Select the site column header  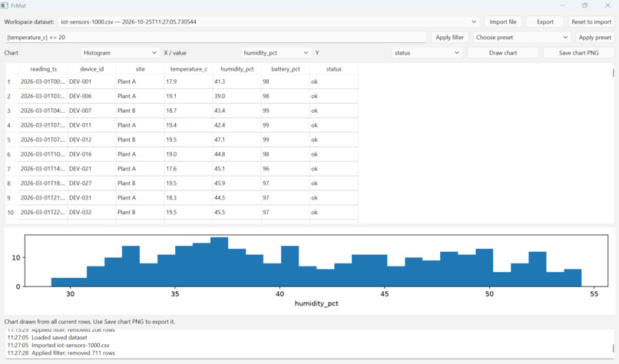coord(140,68)
